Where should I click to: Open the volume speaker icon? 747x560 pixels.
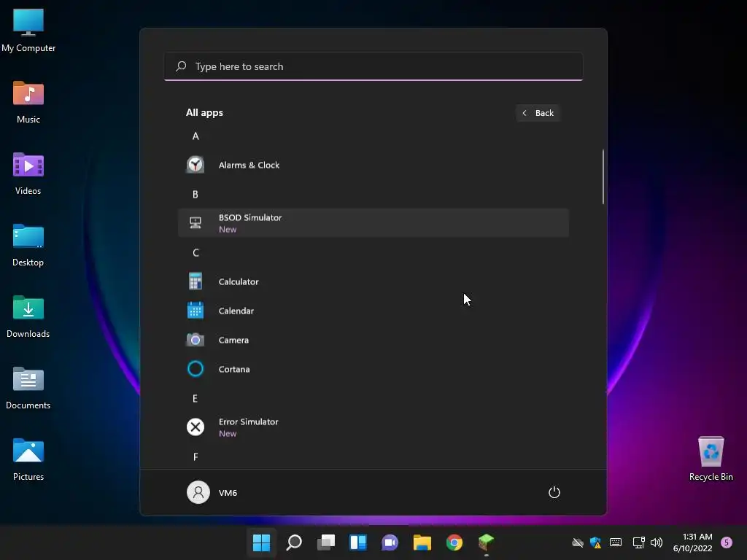657,542
